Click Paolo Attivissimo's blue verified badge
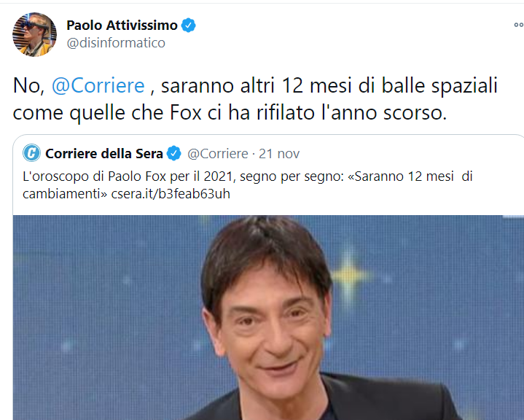This screenshot has width=524, height=420. [189, 26]
